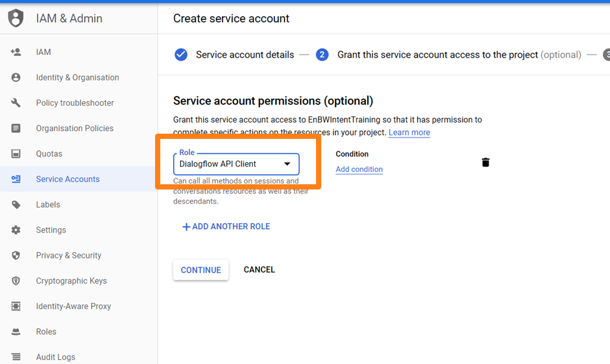Click the Role dropdown arrow

pos(287,164)
